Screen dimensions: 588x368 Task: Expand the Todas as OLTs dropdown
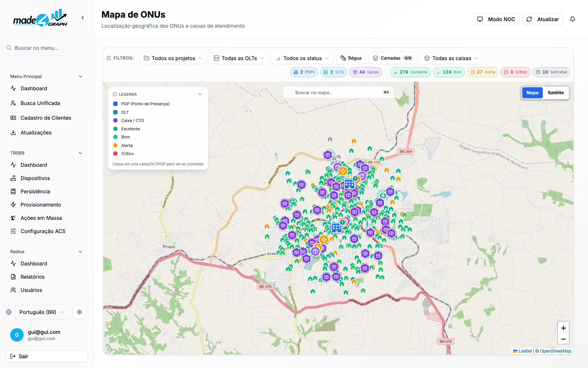point(239,58)
